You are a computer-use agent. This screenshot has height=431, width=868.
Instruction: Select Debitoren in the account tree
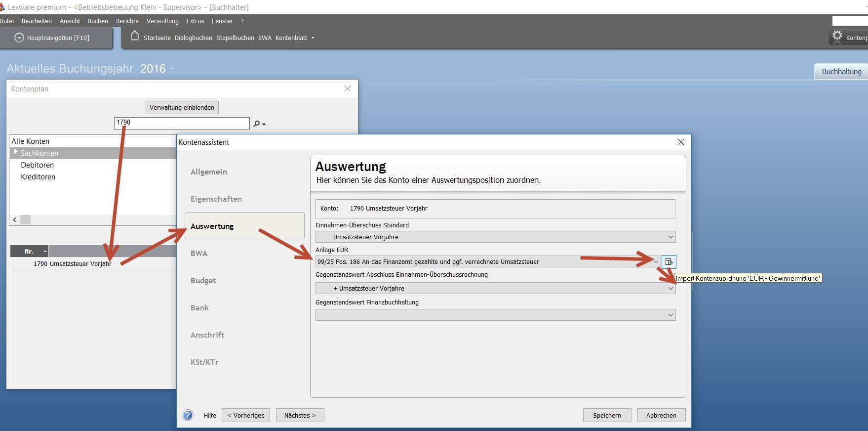(37, 165)
